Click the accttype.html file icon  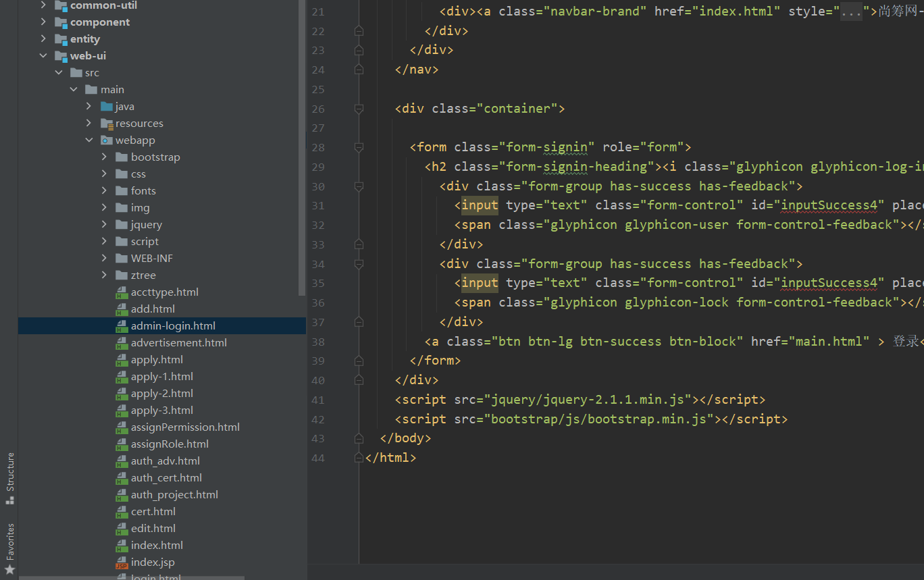122,292
